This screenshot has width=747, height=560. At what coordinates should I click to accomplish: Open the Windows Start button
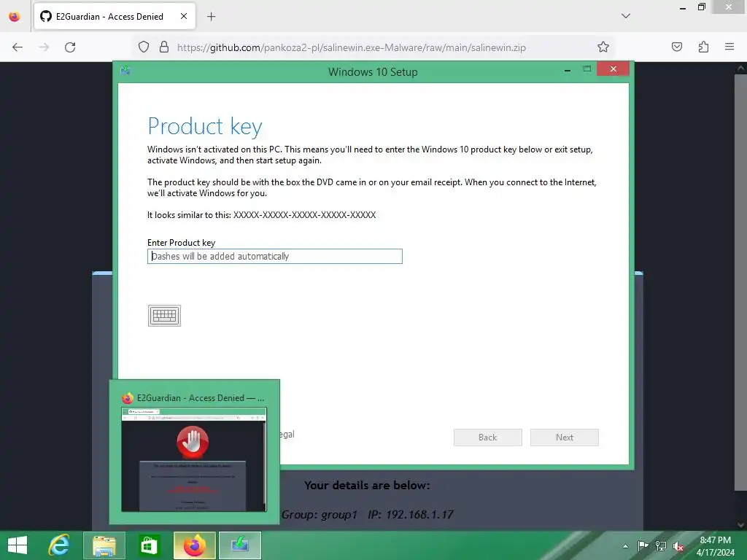[18, 545]
